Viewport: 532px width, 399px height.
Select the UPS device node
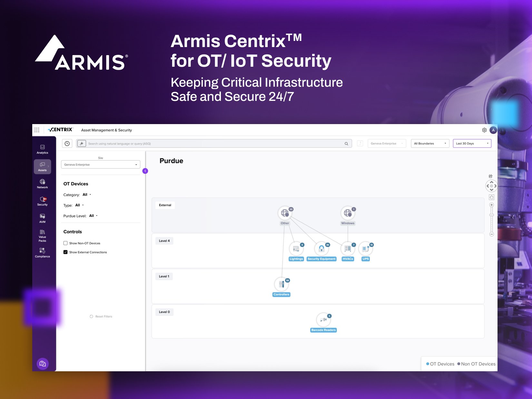pos(365,249)
